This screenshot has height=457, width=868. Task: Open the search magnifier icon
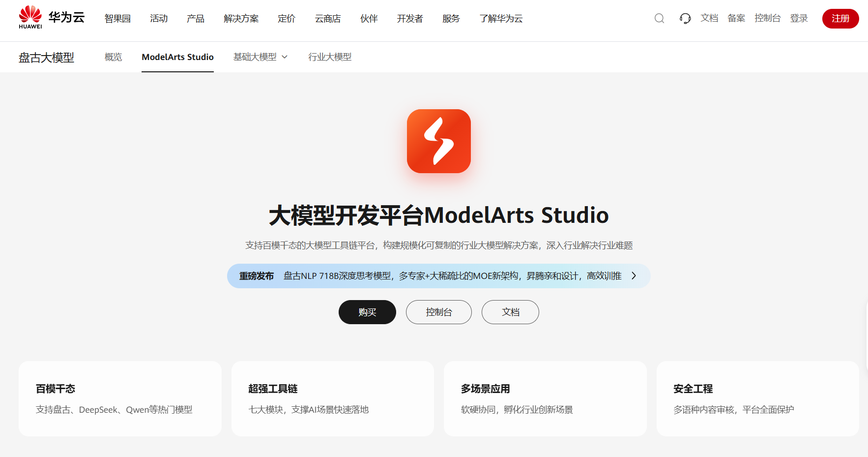[659, 19]
